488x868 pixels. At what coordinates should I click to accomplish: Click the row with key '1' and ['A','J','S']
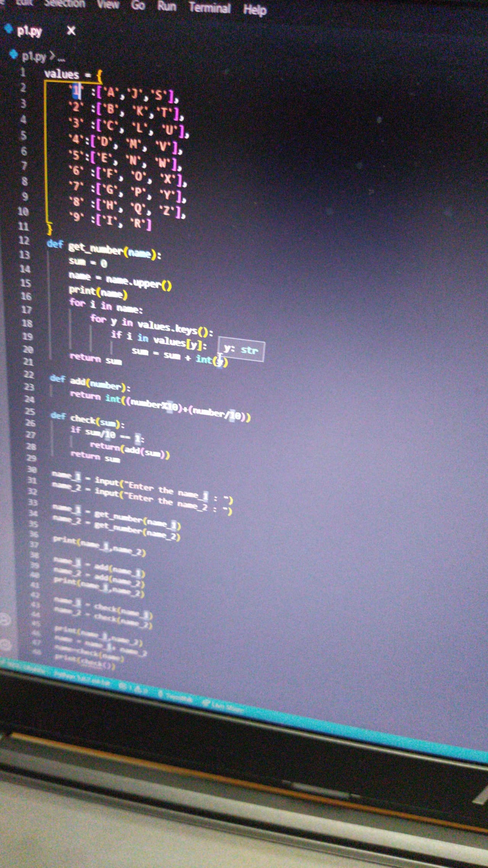[x=124, y=94]
